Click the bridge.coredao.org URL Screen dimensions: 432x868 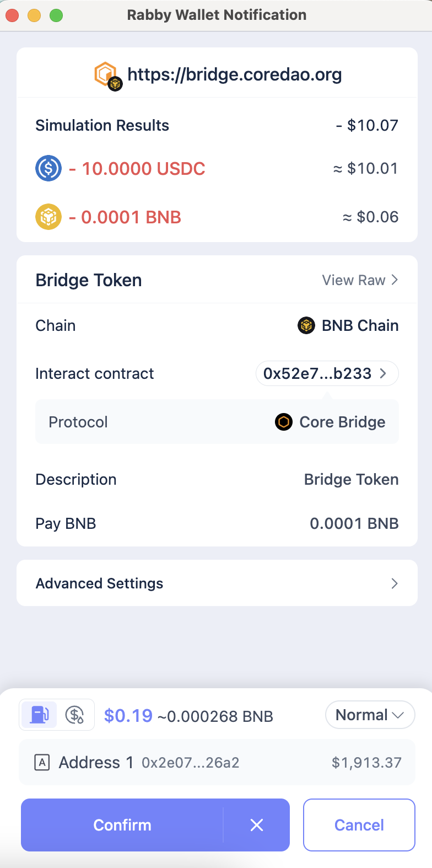(x=235, y=74)
